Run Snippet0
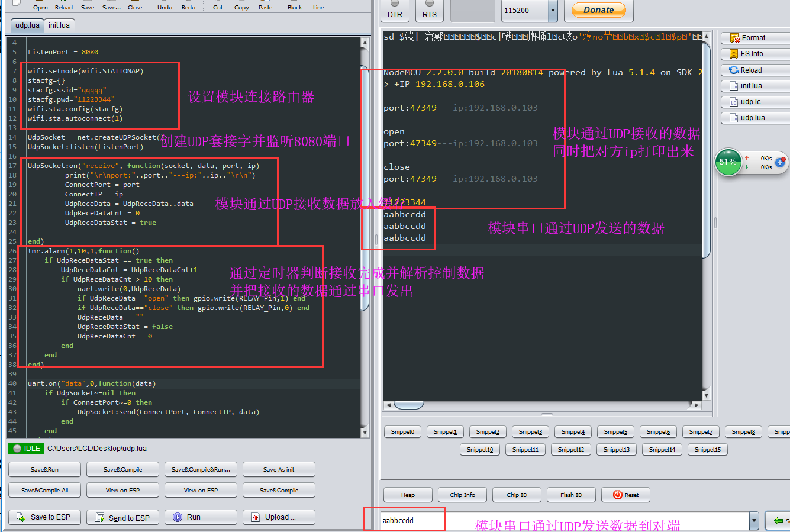The image size is (790, 532). (402, 432)
